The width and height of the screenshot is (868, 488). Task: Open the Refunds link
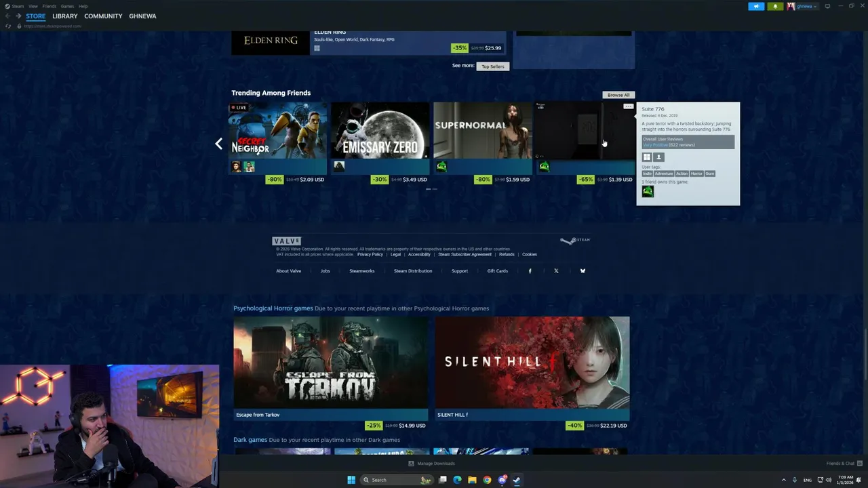(507, 254)
